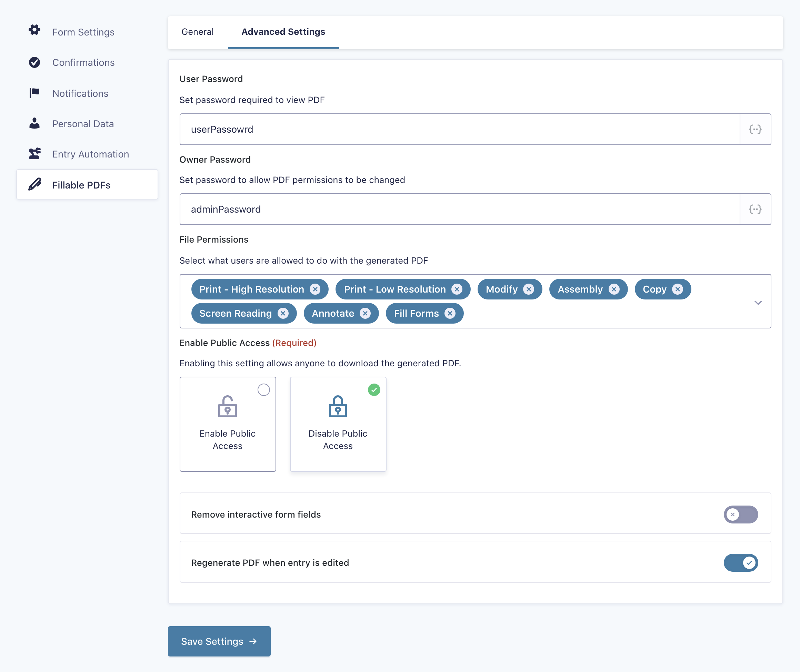This screenshot has height=672, width=800.
Task: Expand the File Permissions dropdown chevron
Action: click(758, 303)
